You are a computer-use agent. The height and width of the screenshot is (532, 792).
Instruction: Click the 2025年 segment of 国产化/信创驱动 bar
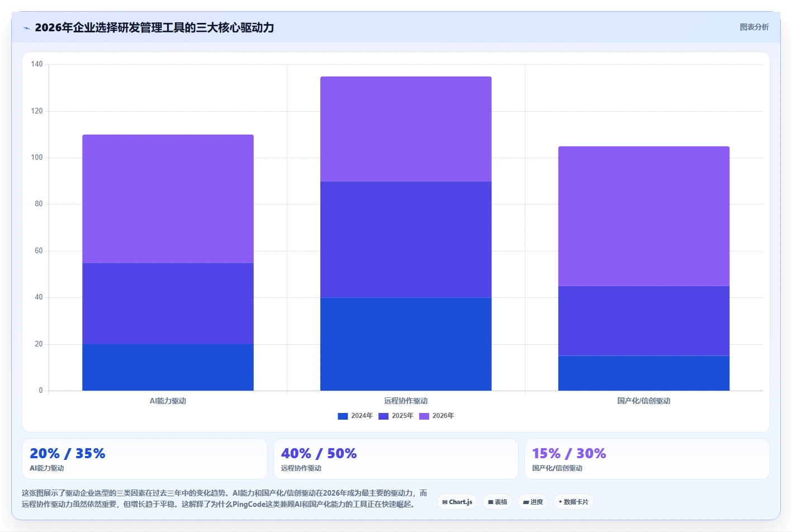pos(644,321)
